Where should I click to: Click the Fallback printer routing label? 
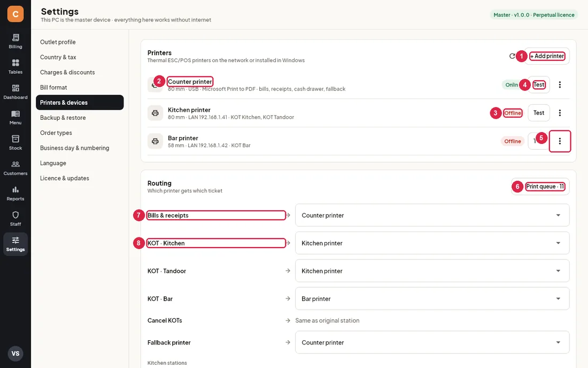tap(169, 342)
